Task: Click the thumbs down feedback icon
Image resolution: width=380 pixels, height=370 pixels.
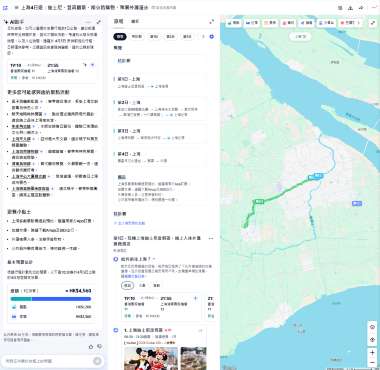Action: coord(99,347)
